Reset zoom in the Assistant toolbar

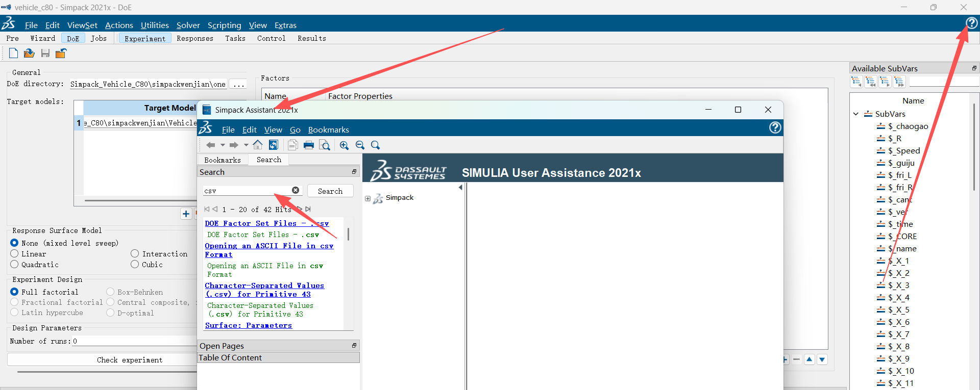tap(375, 145)
